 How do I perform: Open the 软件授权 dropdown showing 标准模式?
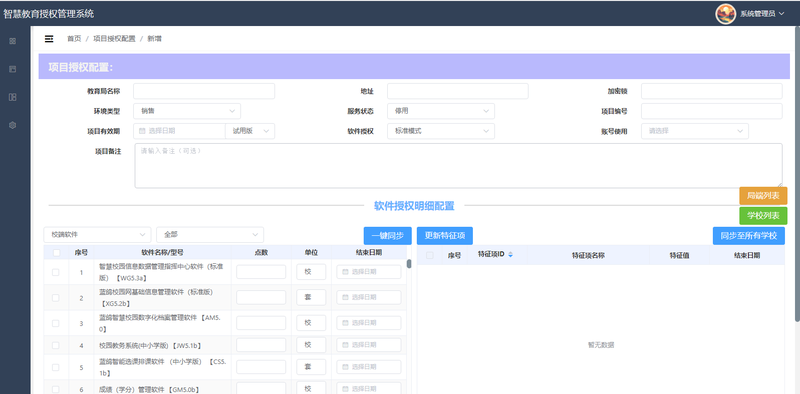[x=441, y=131]
